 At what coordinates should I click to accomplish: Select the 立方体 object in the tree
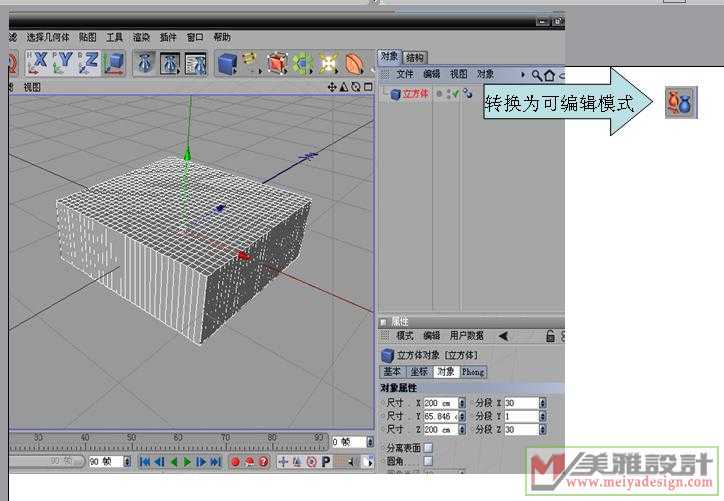[415, 94]
